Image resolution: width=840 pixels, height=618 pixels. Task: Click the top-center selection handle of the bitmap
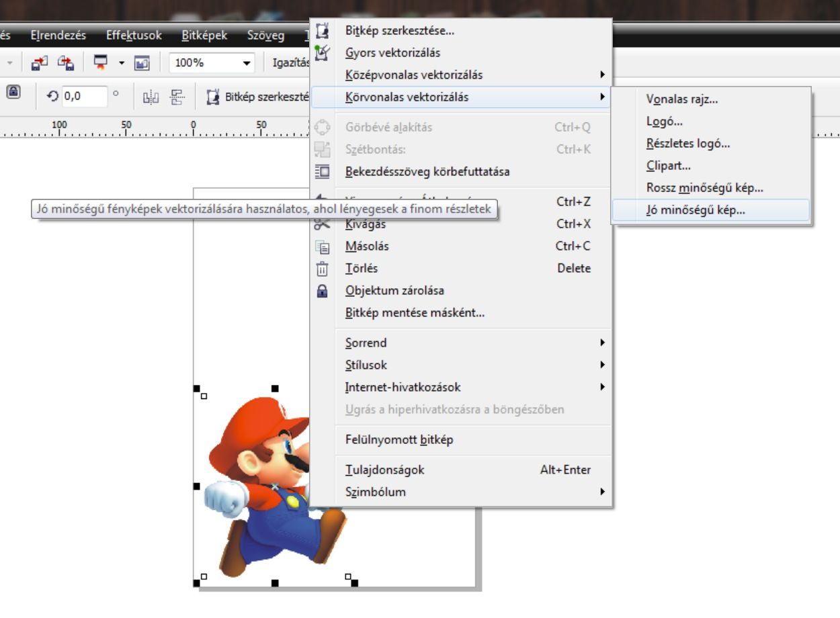point(275,388)
